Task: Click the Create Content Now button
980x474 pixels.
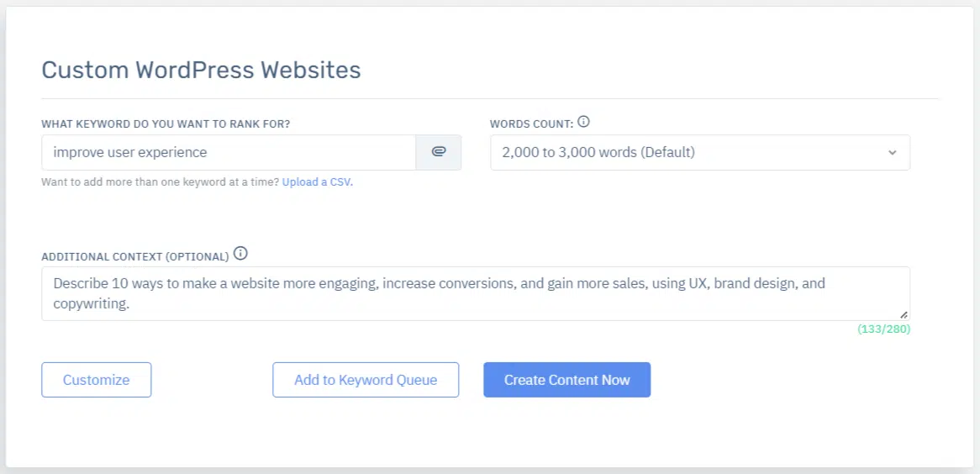Action: click(566, 380)
